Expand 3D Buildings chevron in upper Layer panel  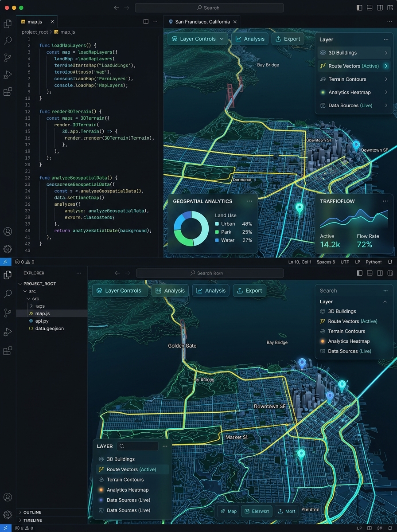click(386, 53)
